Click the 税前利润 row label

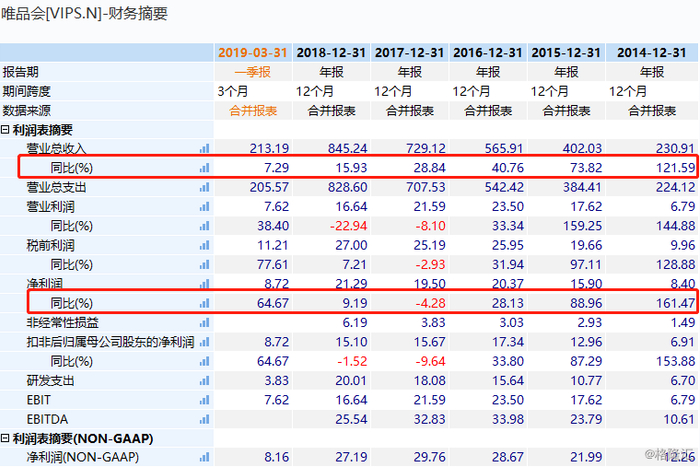pos(50,245)
